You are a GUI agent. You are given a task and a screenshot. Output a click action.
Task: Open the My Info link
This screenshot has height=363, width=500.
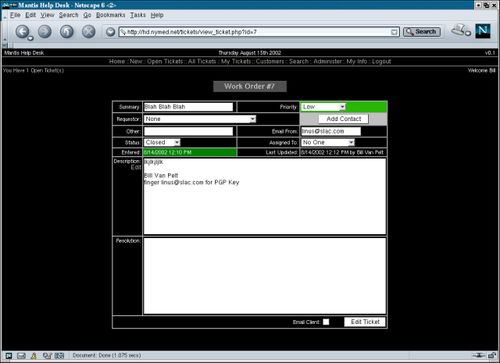click(x=357, y=61)
